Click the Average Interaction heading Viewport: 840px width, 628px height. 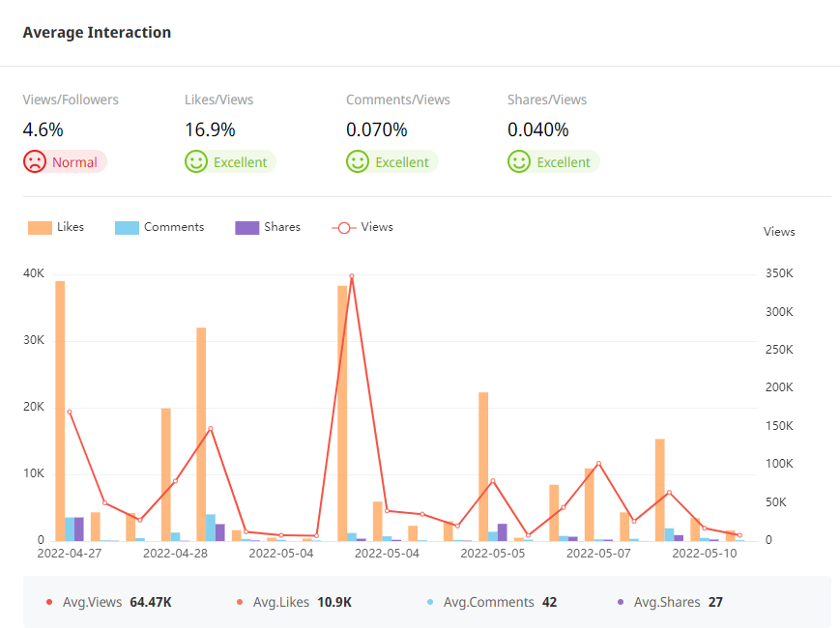97,33
